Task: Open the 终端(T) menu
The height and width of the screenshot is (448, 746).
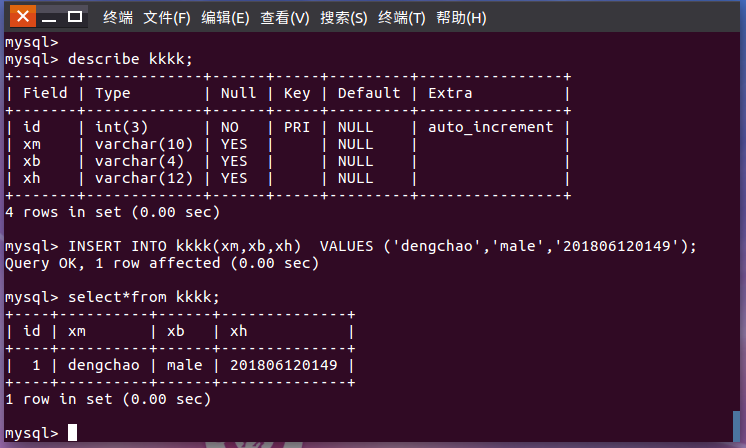Action: tap(402, 18)
